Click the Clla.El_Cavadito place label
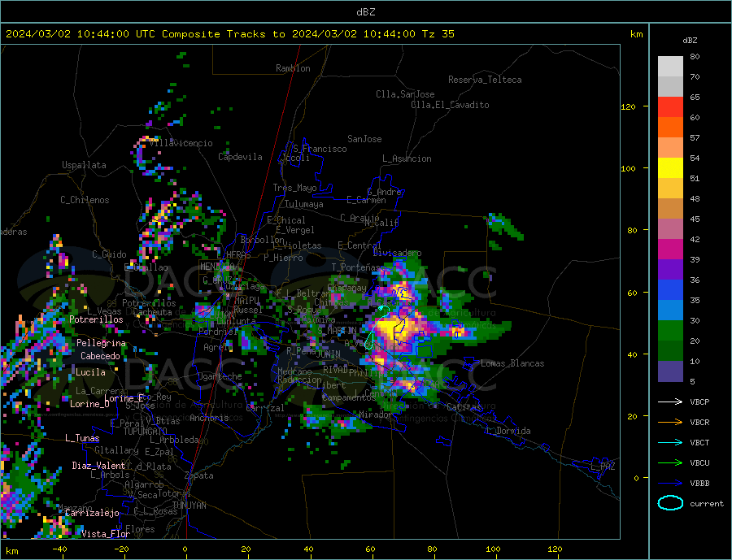 tap(450, 105)
